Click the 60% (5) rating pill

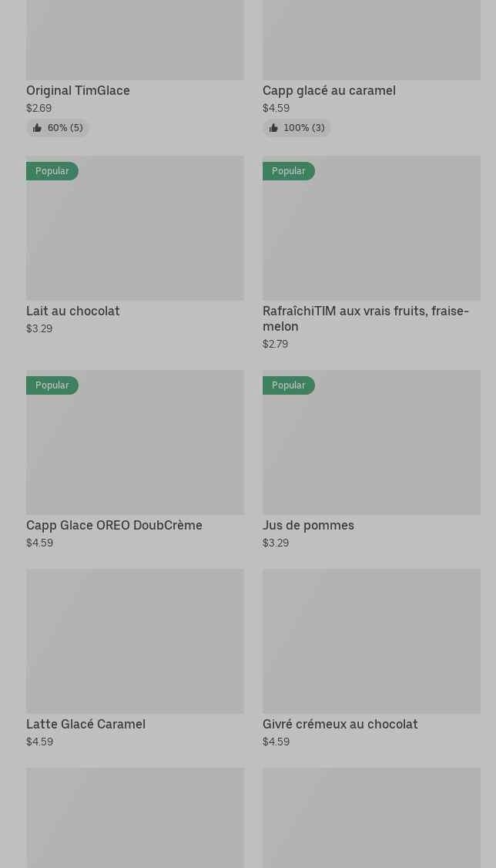pyautogui.click(x=58, y=128)
